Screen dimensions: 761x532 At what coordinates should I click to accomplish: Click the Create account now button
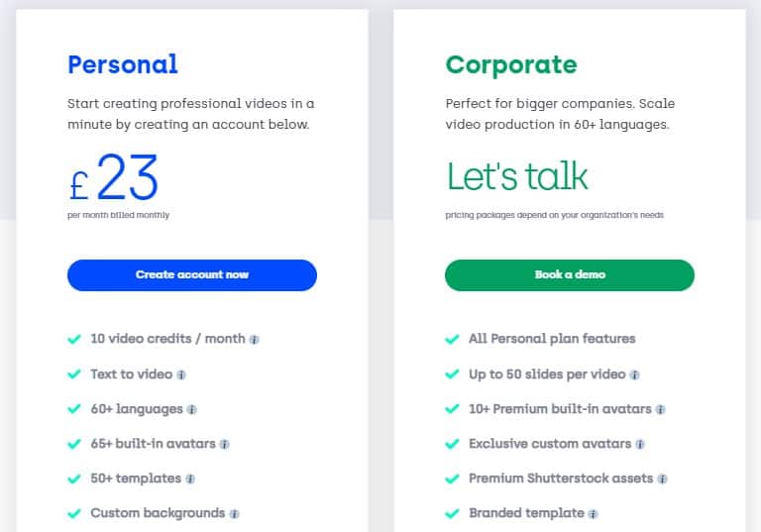point(192,275)
